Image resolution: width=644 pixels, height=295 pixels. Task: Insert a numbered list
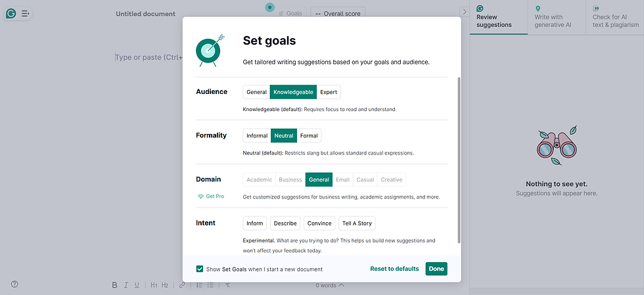coord(199,284)
